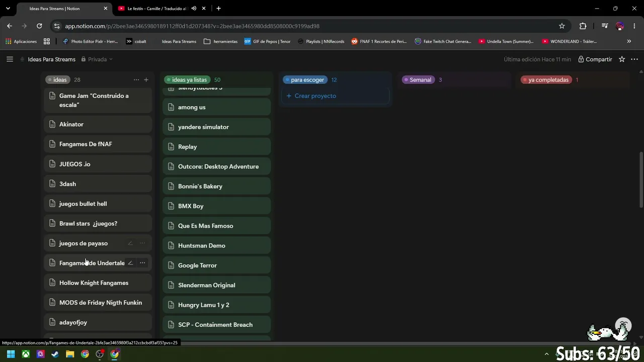644x362 pixels.
Task: Open the herramientas bookmarks folder
Action: click(221, 41)
